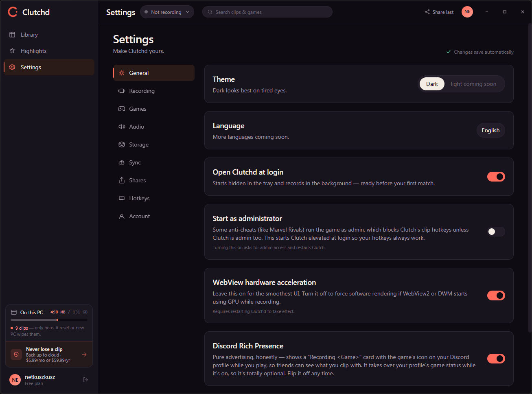
Task: Click the local storage usage bar
Action: (x=49, y=320)
